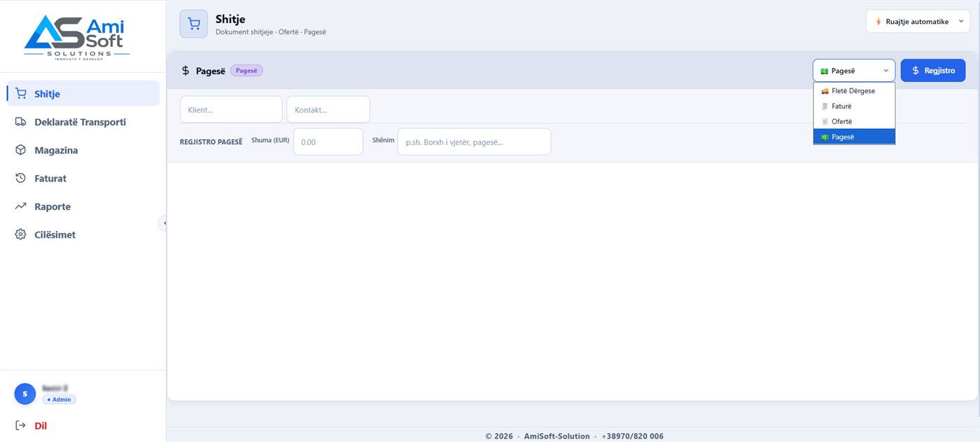The width and height of the screenshot is (980, 442).
Task: Click the AmiSoft Solutions logo
Action: (77, 39)
